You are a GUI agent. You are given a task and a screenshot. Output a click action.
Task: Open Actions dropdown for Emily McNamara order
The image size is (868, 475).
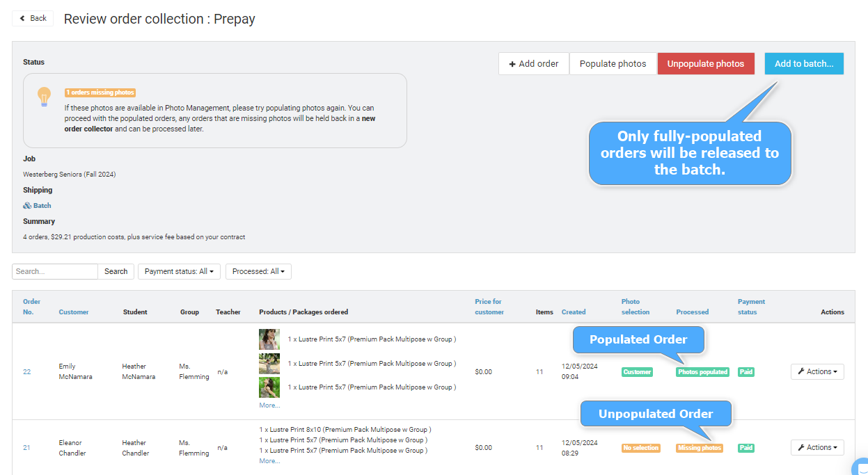[x=817, y=371]
